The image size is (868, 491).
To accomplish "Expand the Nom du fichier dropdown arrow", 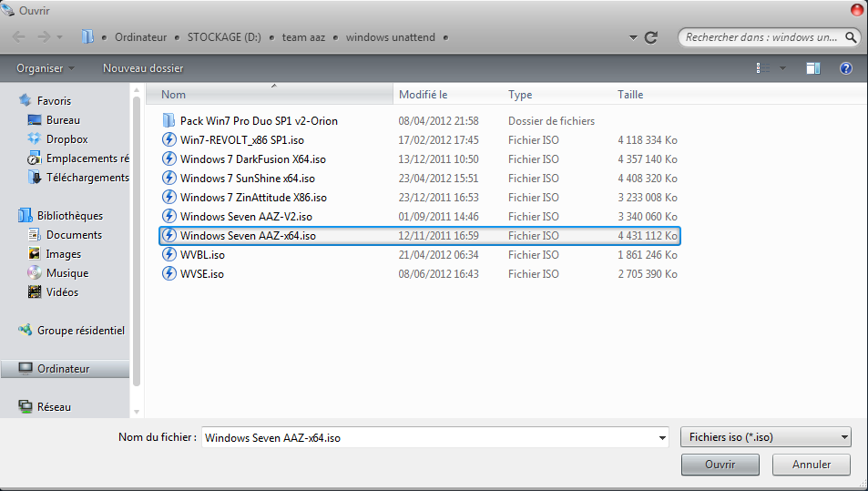I will point(662,438).
